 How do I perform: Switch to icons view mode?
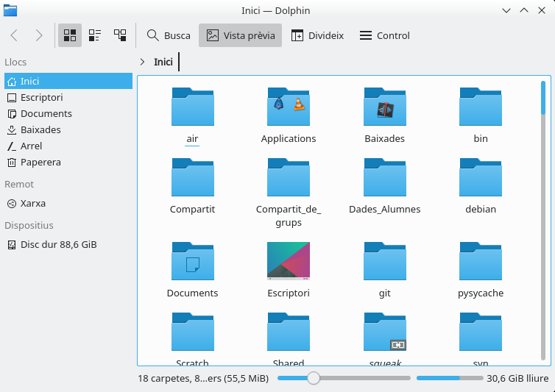tap(71, 35)
